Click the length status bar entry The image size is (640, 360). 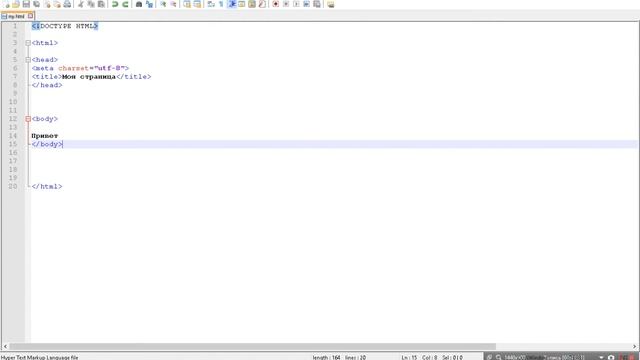pyautogui.click(x=326, y=357)
